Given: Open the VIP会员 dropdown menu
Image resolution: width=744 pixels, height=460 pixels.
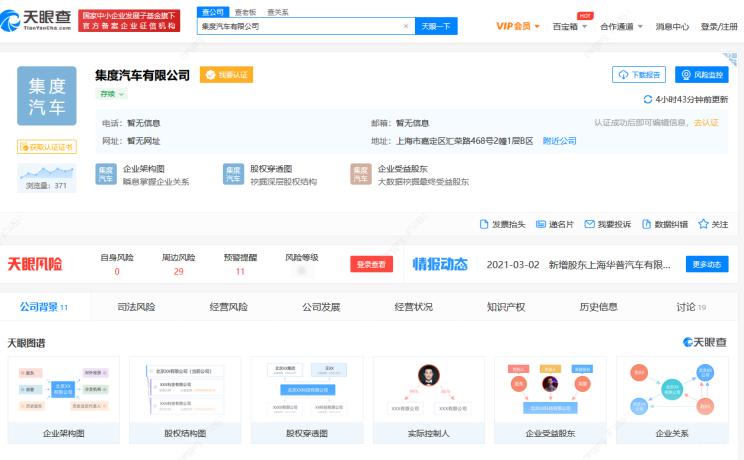Looking at the screenshot, I should tap(518, 26).
